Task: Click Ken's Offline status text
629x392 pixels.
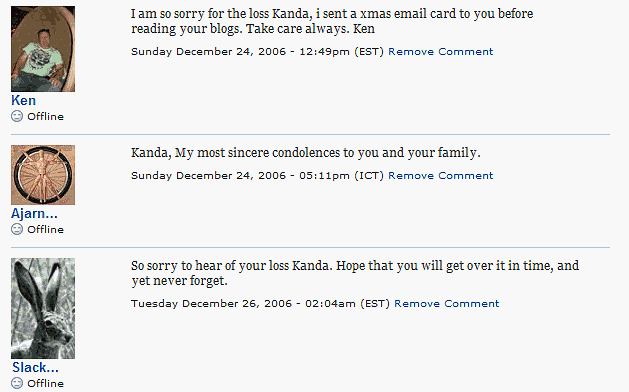Action: [x=45, y=116]
